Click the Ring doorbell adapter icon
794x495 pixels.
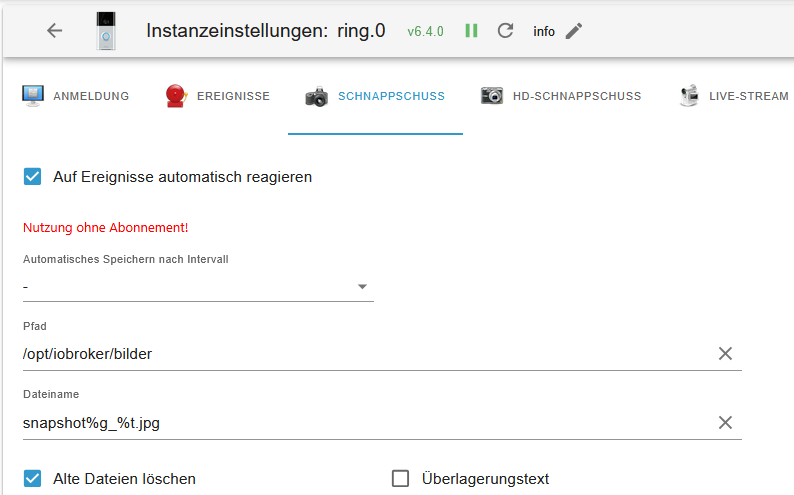pyautogui.click(x=106, y=31)
